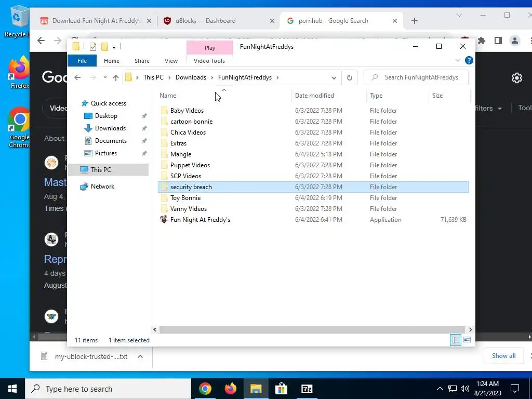Expand the Downloads breadcrumb arrow
Screen dimensions: 532x399
point(212,77)
